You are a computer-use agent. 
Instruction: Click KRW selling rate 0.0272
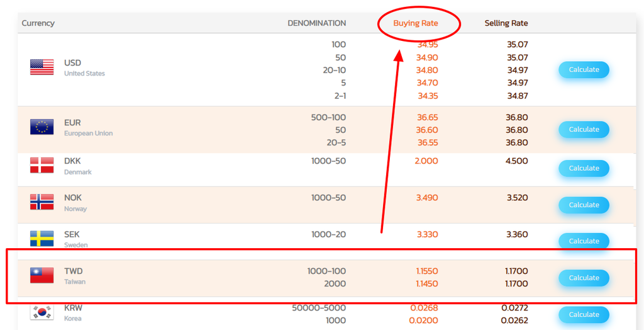514,308
